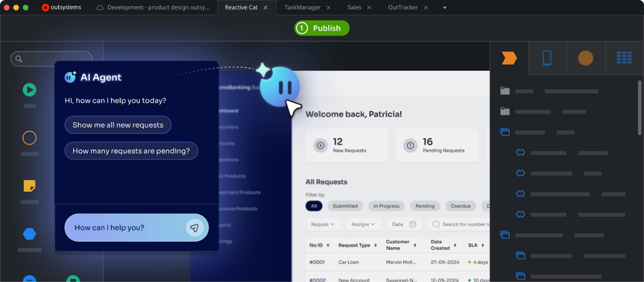Click the calendar icon next to the Date filter
Viewport: 644px width, 282px height.
[412, 224]
